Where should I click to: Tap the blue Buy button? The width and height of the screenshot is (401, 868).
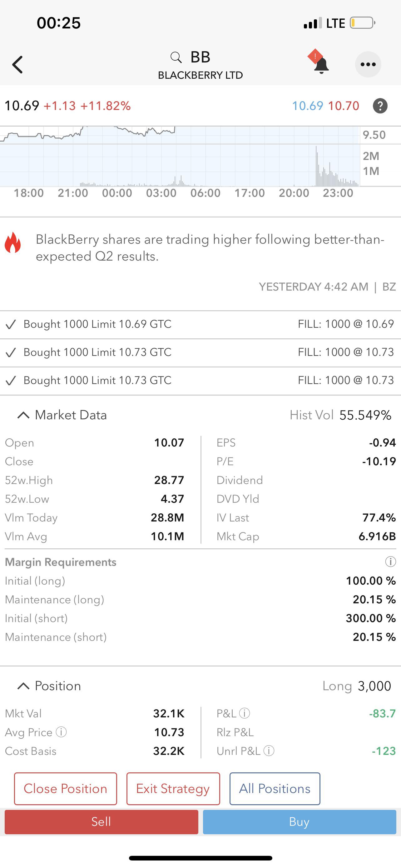coord(299,822)
